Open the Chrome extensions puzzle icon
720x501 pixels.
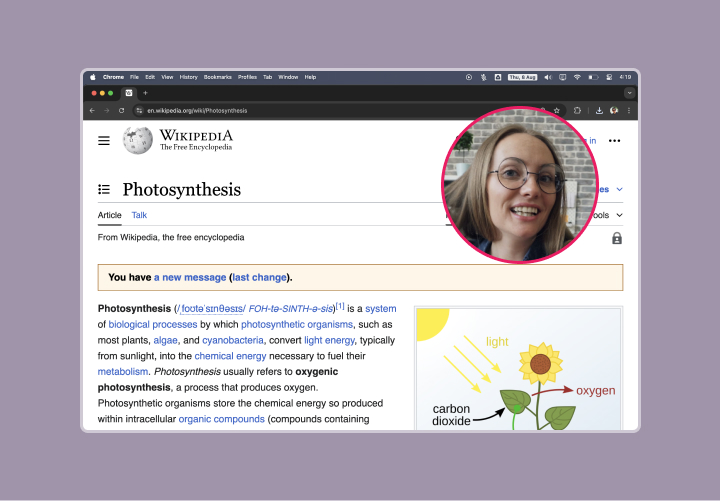tap(577, 110)
